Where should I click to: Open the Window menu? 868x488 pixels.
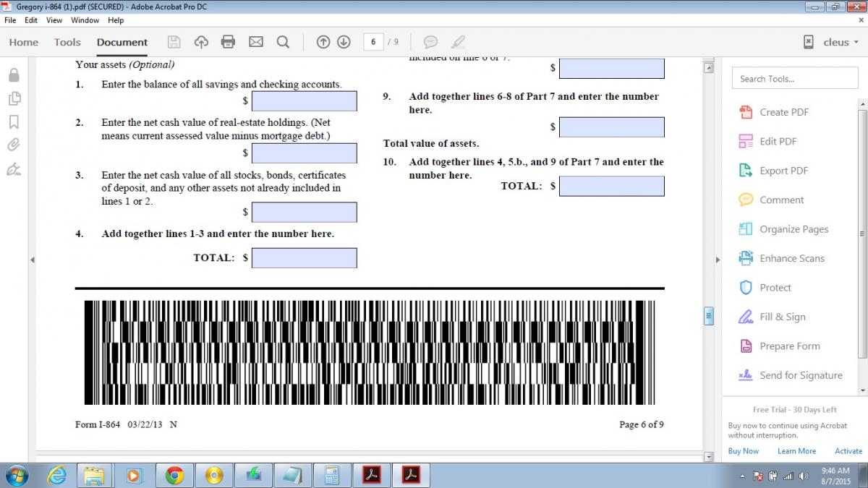(85, 20)
